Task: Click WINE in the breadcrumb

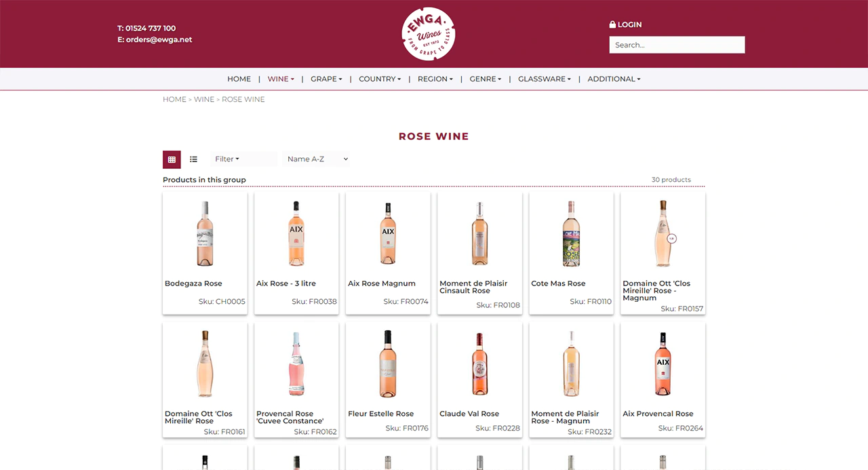Action: [204, 99]
